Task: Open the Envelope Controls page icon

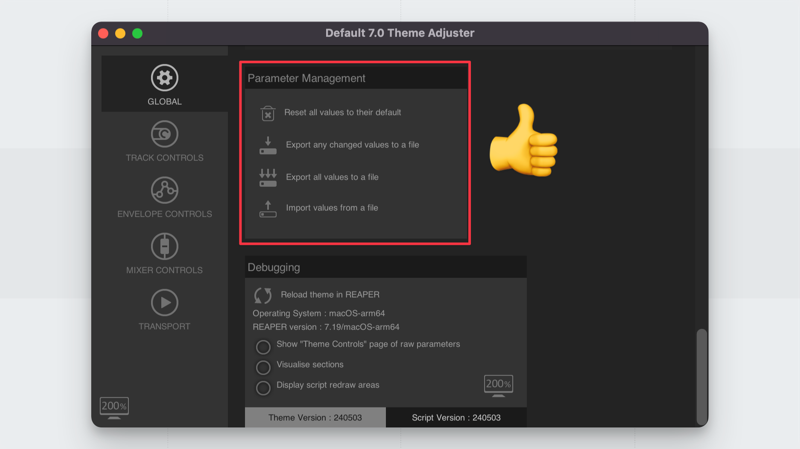Action: [x=164, y=190]
